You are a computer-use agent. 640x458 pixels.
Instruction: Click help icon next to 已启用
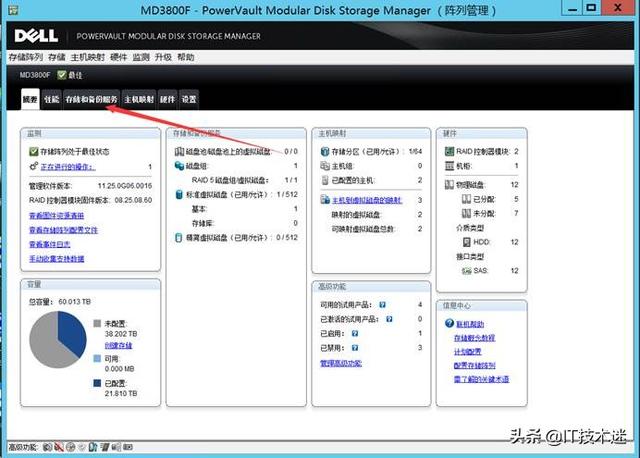click(x=355, y=333)
